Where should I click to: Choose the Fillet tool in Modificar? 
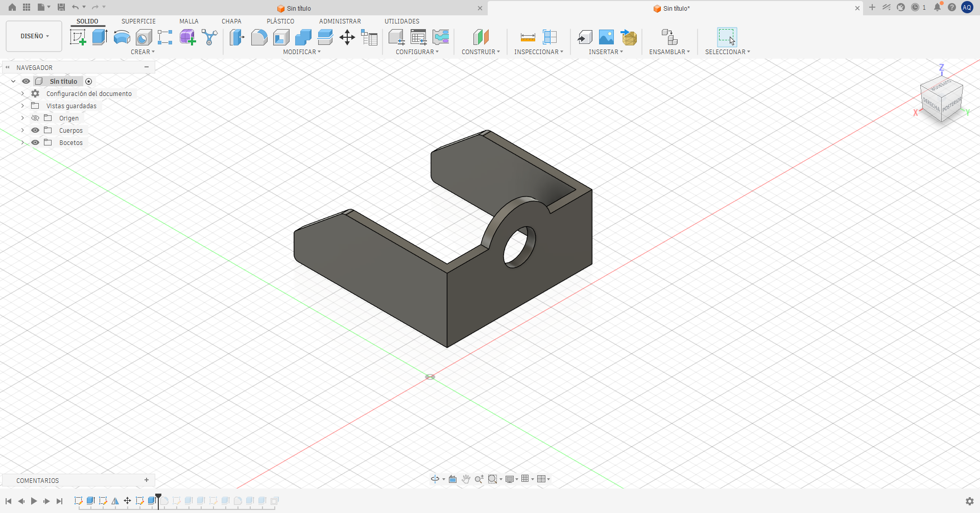[259, 37]
